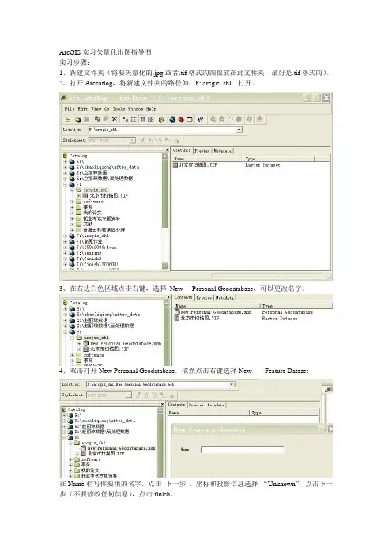Expand the F:\arcgis_zhl connection node in top tree
Viewport: 392px width, 555px height.
pyautogui.click(x=65, y=236)
